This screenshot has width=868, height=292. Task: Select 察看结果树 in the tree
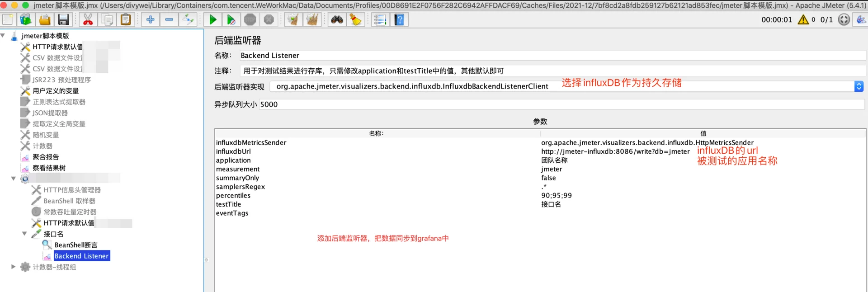coord(49,168)
